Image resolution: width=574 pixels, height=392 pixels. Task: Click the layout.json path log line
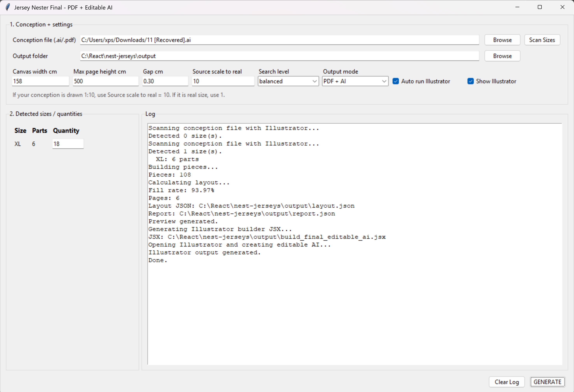(x=251, y=206)
